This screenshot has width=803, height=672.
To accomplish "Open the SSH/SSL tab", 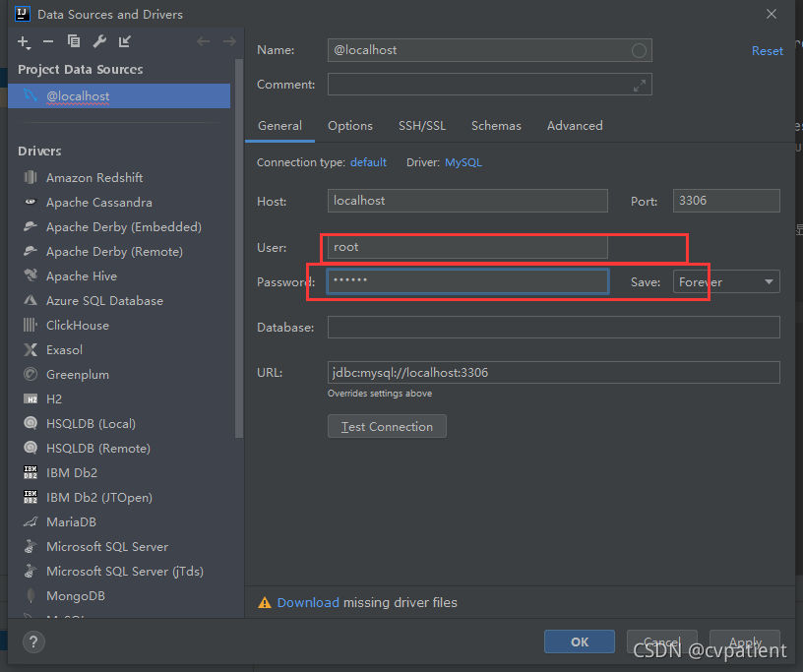I will tap(422, 126).
